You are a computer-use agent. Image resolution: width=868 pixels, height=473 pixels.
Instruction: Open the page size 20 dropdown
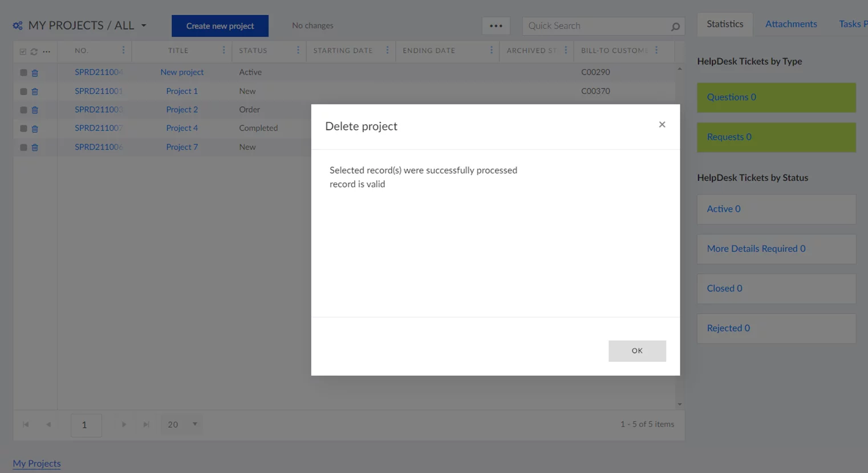coord(194,425)
